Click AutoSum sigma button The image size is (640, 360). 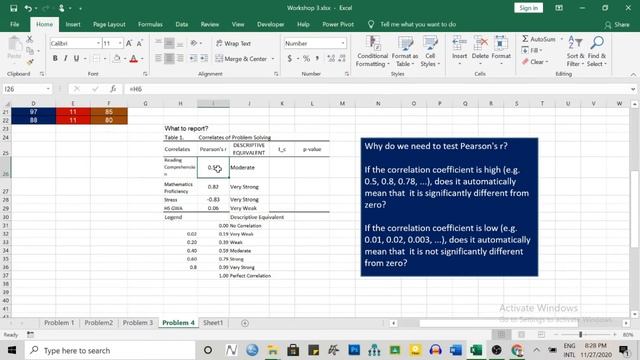click(x=538, y=39)
